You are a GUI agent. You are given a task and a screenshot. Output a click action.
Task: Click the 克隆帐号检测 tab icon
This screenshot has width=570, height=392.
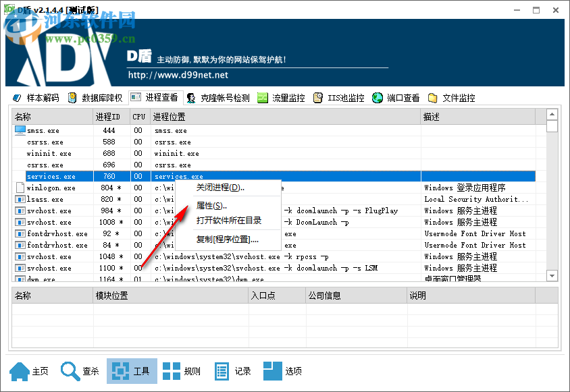click(x=191, y=98)
